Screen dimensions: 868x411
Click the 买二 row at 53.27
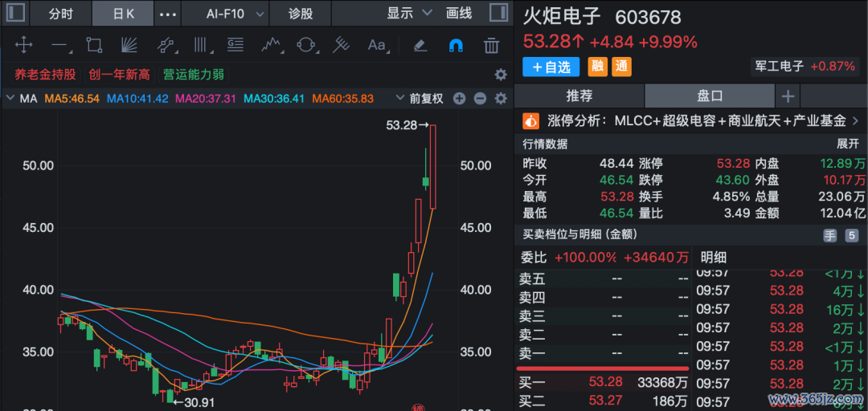[604, 401]
